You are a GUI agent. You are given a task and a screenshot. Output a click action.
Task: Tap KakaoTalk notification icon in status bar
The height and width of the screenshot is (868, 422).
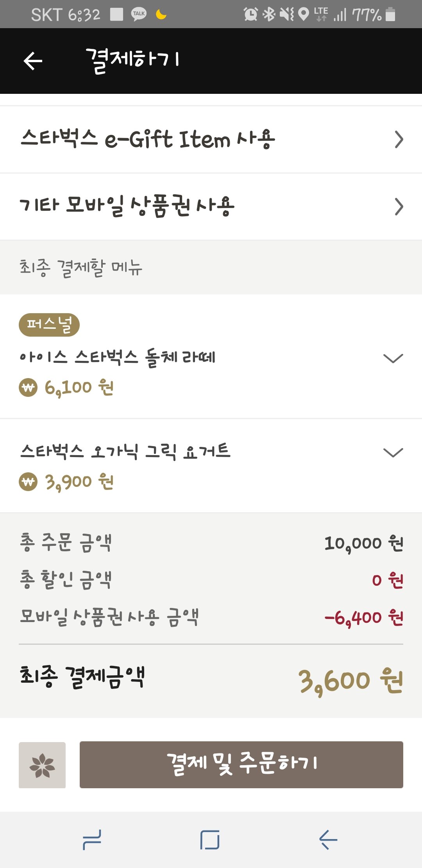pos(139,14)
